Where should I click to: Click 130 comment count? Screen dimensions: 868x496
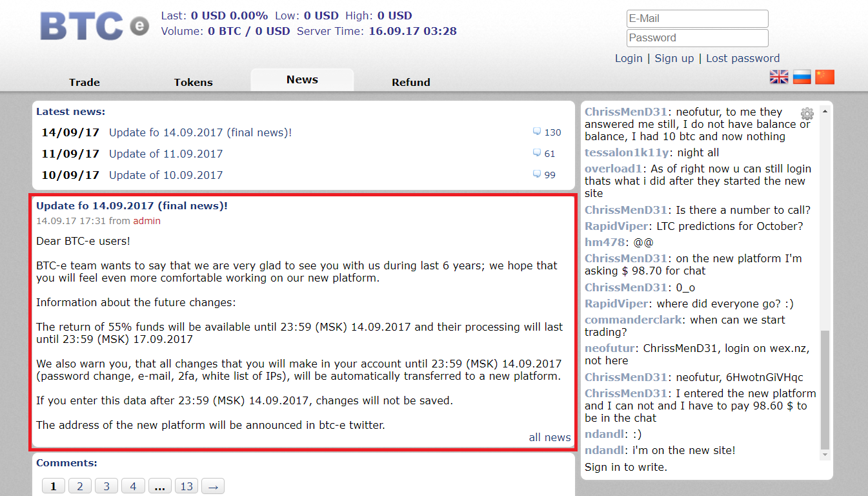coord(553,132)
